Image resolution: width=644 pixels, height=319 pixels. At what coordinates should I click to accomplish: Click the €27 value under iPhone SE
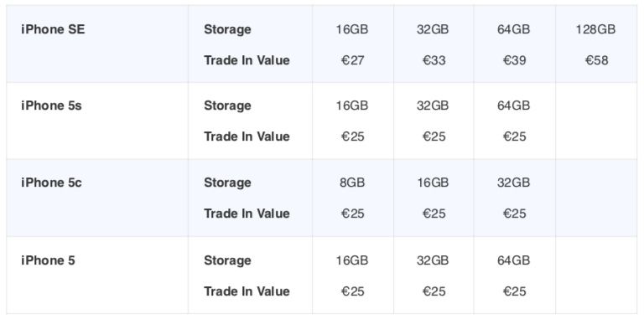point(352,60)
